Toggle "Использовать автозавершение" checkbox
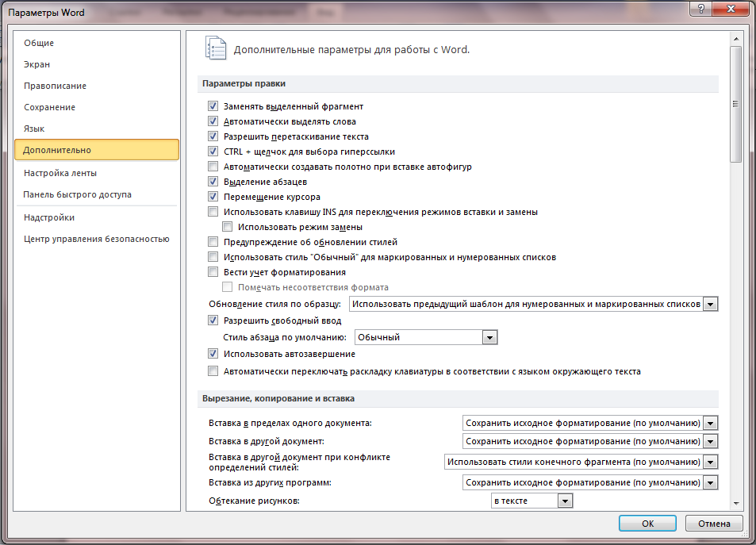 pos(213,354)
